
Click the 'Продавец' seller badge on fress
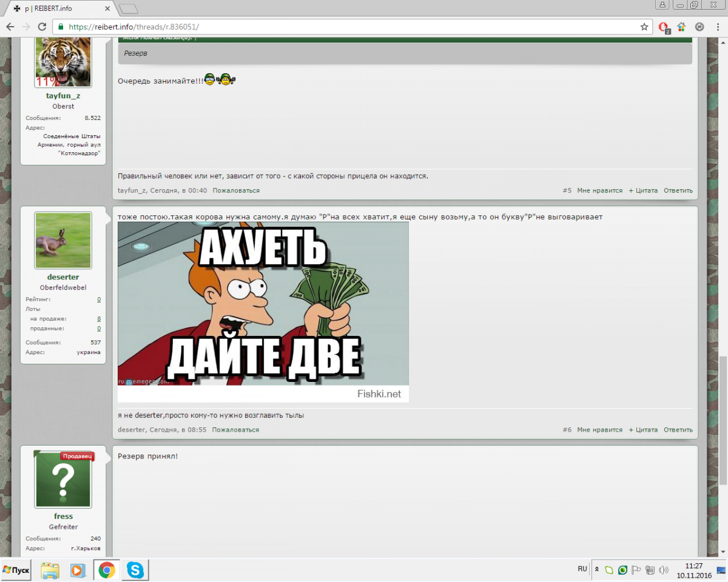click(76, 456)
